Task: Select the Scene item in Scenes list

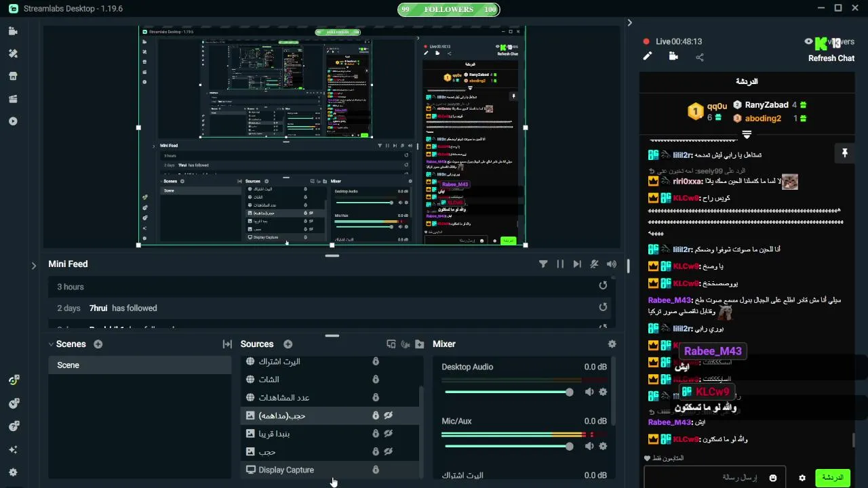Action: (140, 365)
